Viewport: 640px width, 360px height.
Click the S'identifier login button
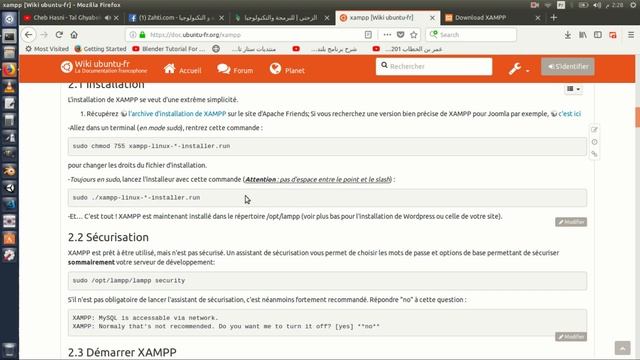tap(568, 67)
